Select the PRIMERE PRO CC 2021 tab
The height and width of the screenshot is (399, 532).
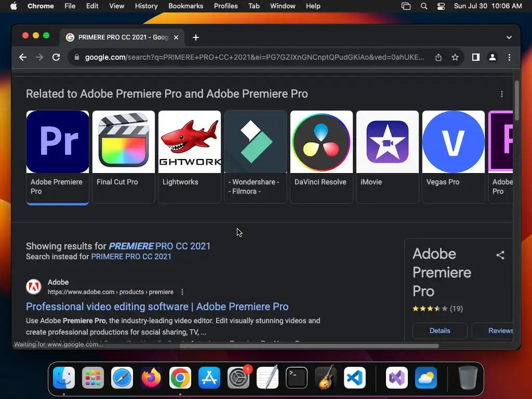[x=123, y=37]
